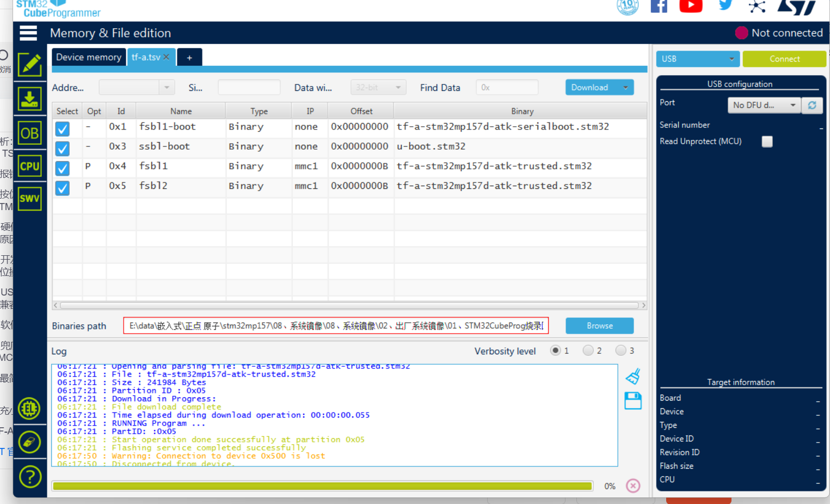The width and height of the screenshot is (830, 504).
Task: Open the USB connection type dropdown
Action: 698,59
